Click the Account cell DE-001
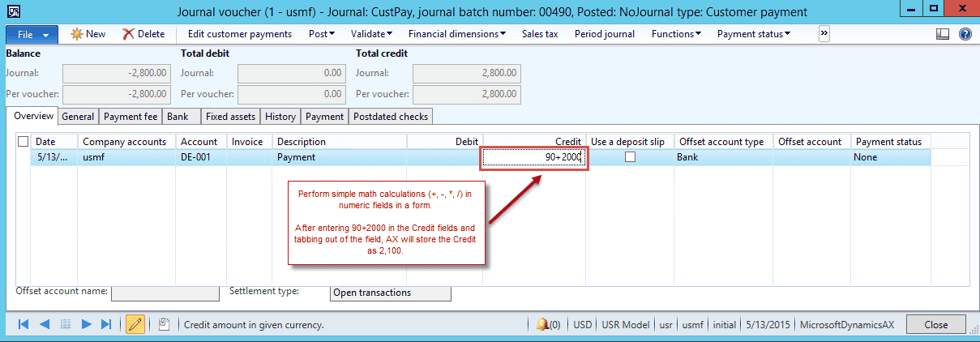The width and height of the screenshot is (980, 342). (x=201, y=157)
